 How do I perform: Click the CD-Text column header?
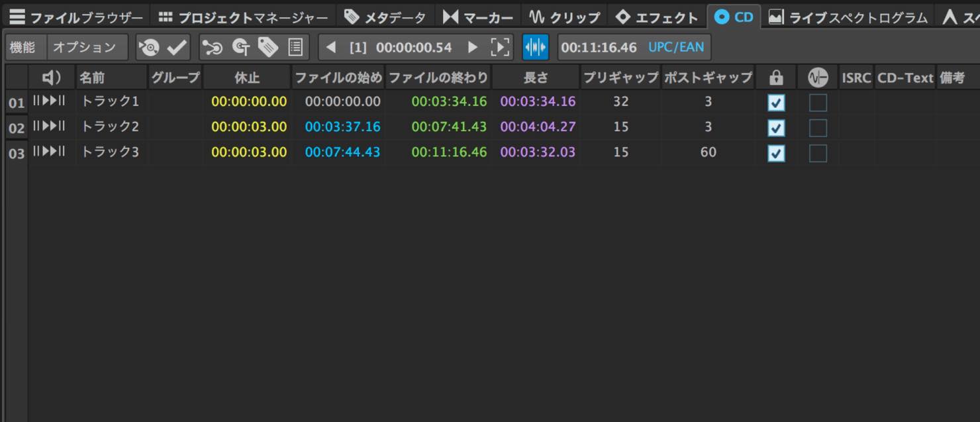click(x=905, y=78)
